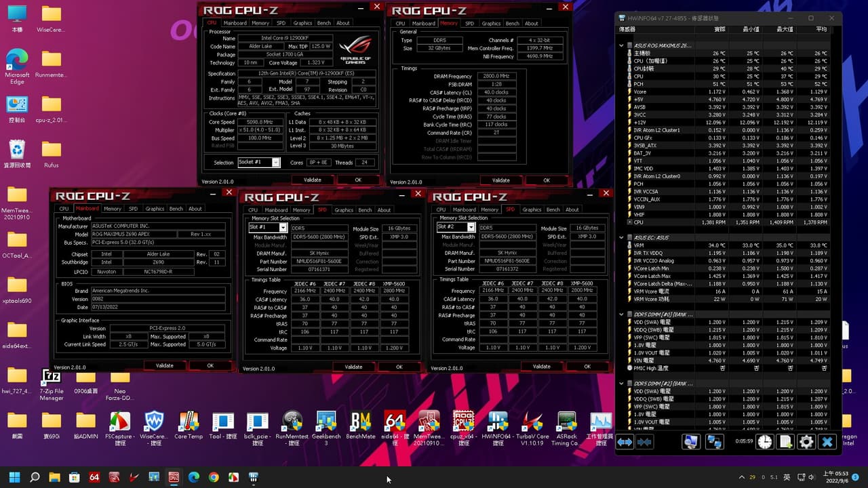Viewport: 868px width, 488px height.
Task: Open FSCapture desktop shortcut
Action: coord(119,427)
